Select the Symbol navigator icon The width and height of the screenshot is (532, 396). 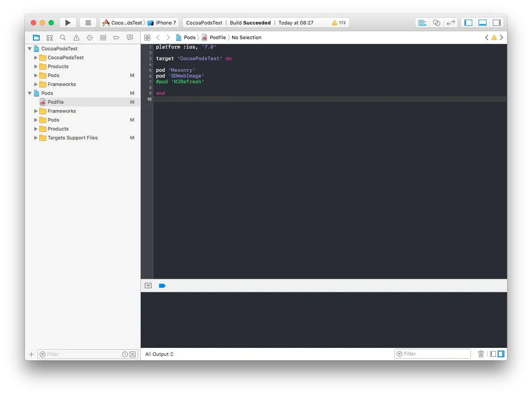[x=49, y=37]
